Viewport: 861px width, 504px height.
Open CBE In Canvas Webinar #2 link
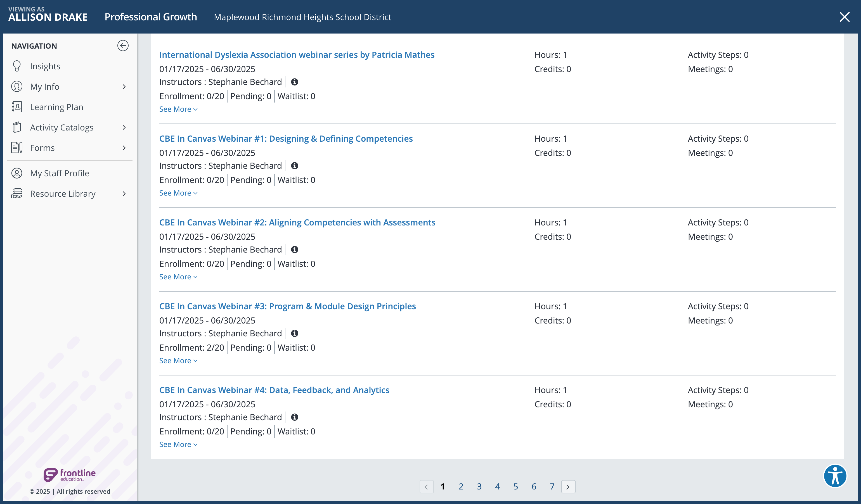click(x=297, y=222)
